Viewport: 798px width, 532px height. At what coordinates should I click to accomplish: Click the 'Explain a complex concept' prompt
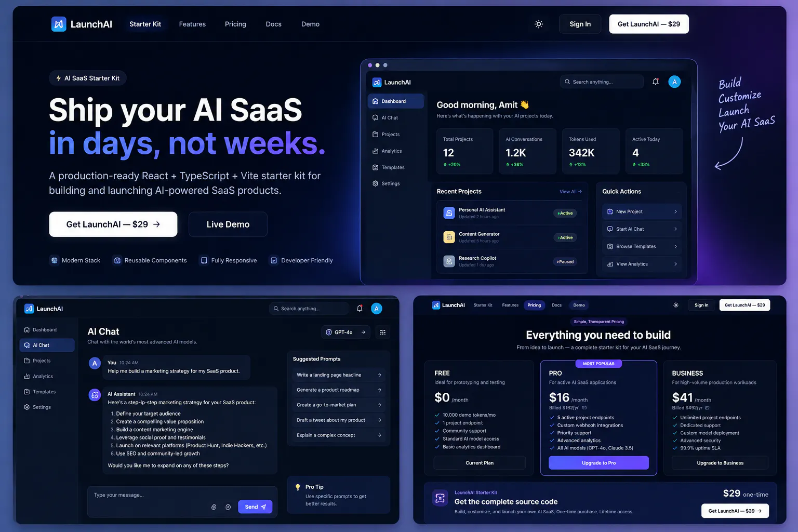pyautogui.click(x=339, y=435)
